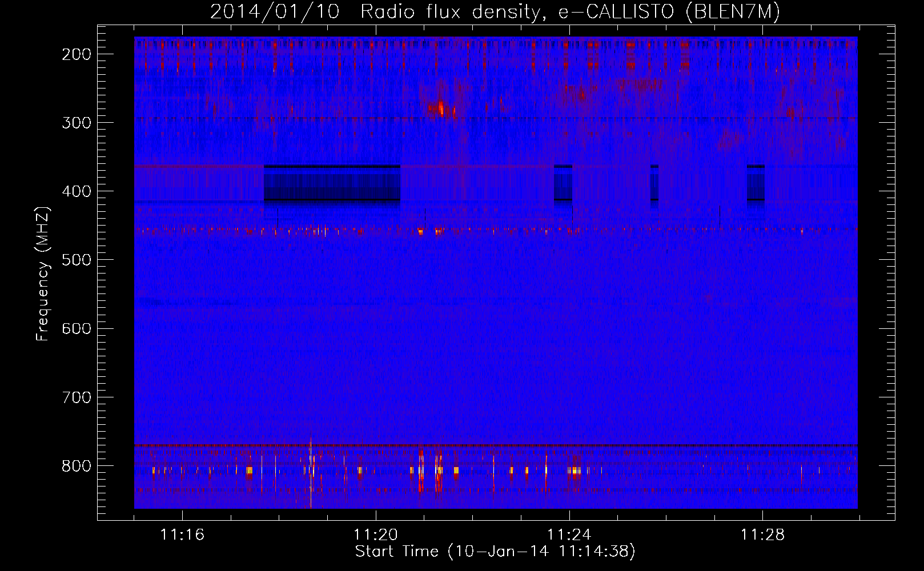
Task: Click the plot title "Radio flux density, e-CALLISTO (BLEN7M)"
Action: [570, 12]
